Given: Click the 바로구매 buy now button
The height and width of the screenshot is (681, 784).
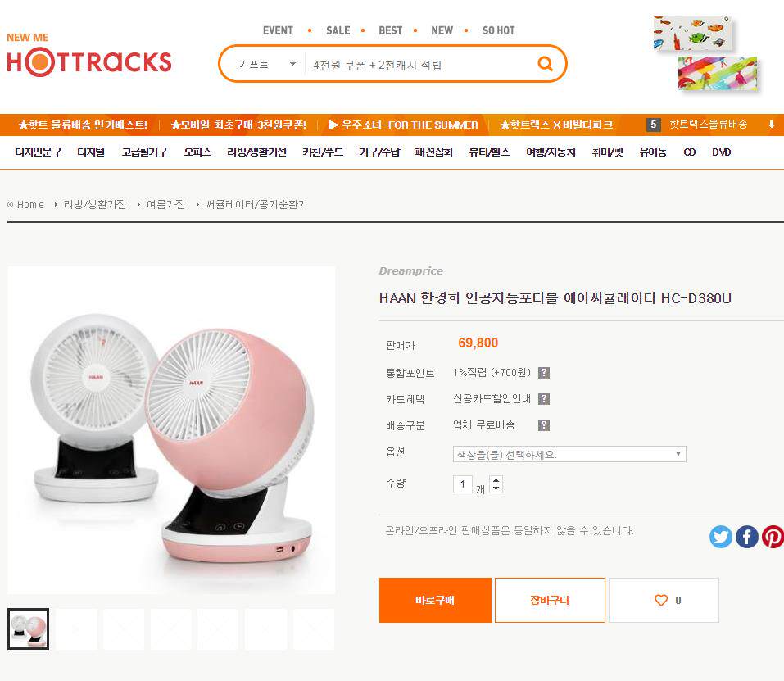Looking at the screenshot, I should point(435,600).
